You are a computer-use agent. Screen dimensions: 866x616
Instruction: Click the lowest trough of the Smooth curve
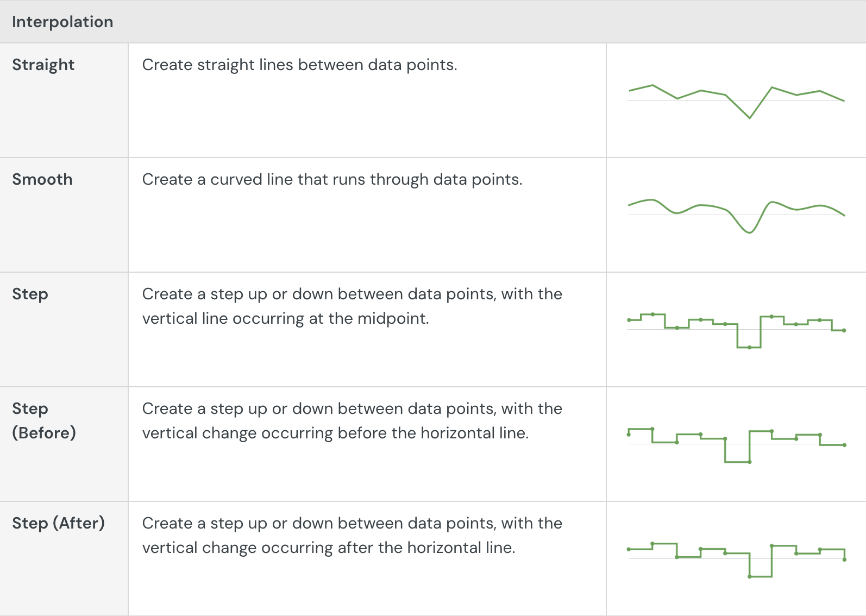(749, 232)
